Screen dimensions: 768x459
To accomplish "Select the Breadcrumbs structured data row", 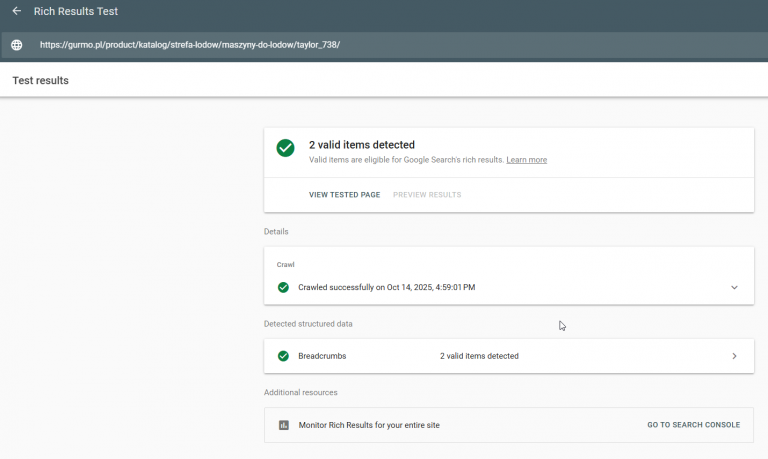I will coord(508,356).
